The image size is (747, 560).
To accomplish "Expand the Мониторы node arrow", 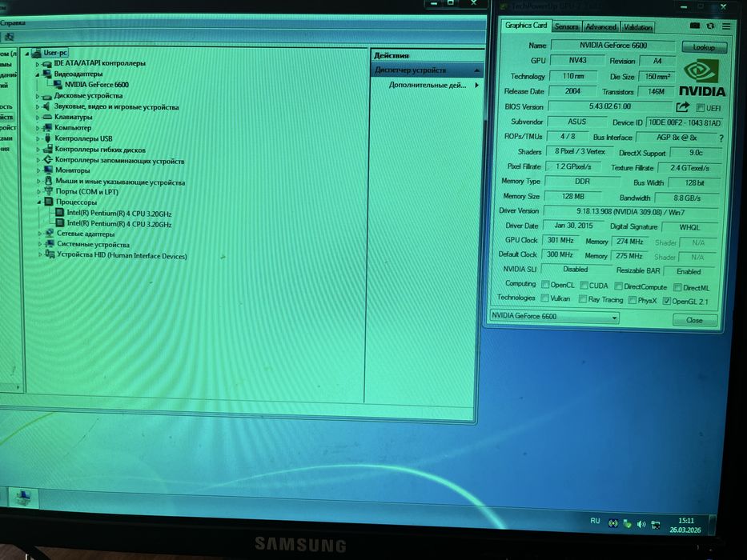I will [x=38, y=170].
